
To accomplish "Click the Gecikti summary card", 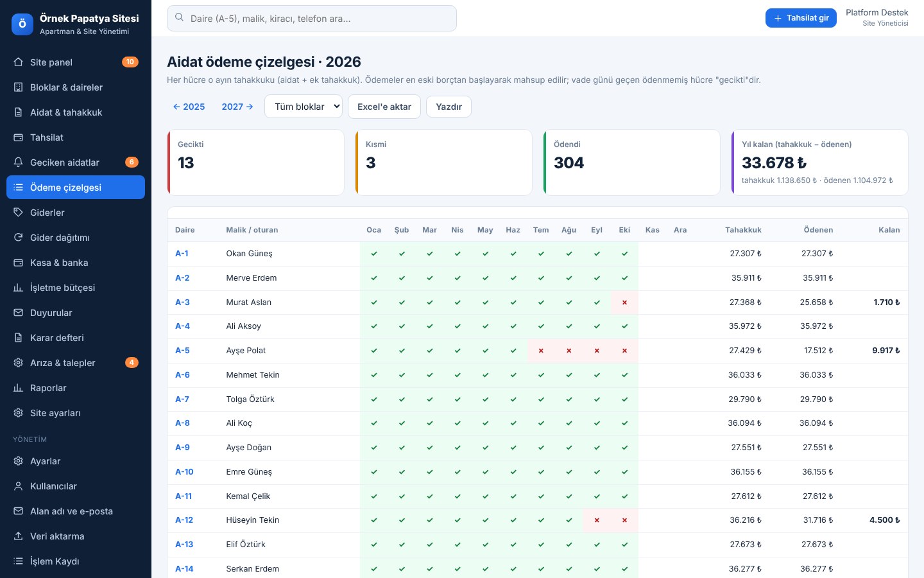I will point(255,162).
